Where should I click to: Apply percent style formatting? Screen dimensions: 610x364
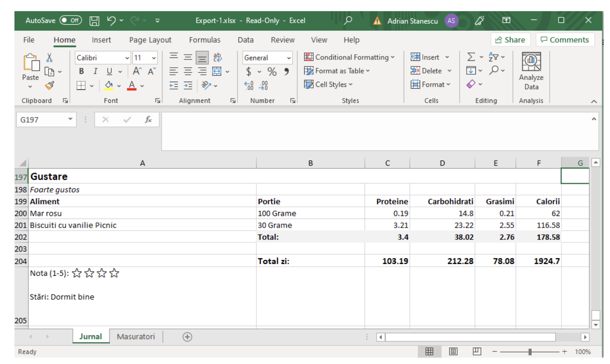pyautogui.click(x=272, y=72)
